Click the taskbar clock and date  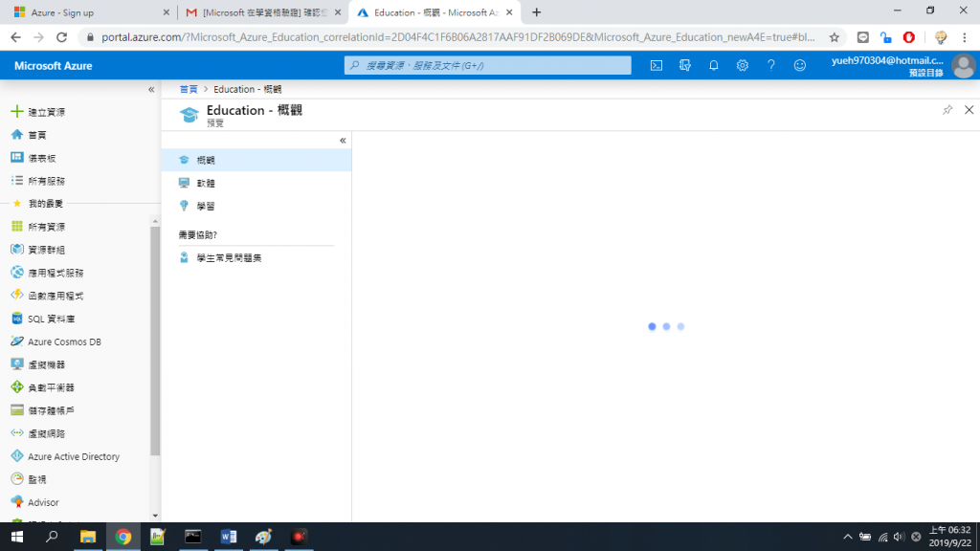(x=950, y=537)
